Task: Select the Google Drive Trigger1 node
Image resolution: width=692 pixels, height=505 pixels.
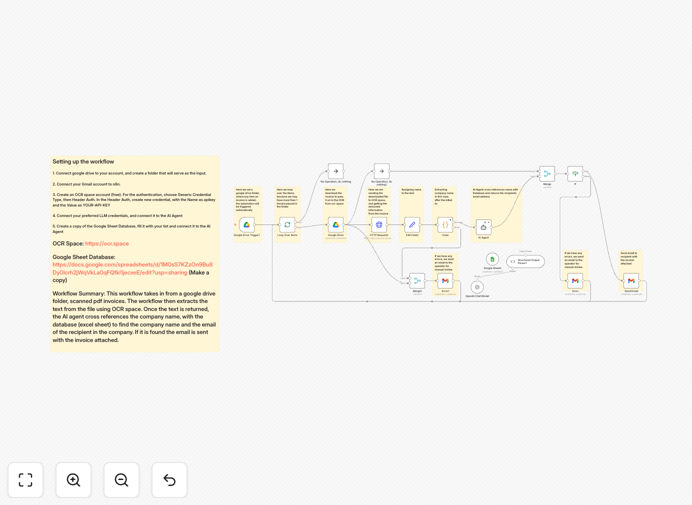Action: [x=247, y=225]
